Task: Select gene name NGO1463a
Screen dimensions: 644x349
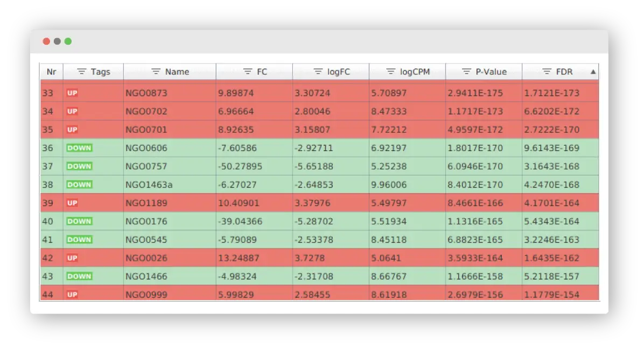Action: (x=149, y=184)
